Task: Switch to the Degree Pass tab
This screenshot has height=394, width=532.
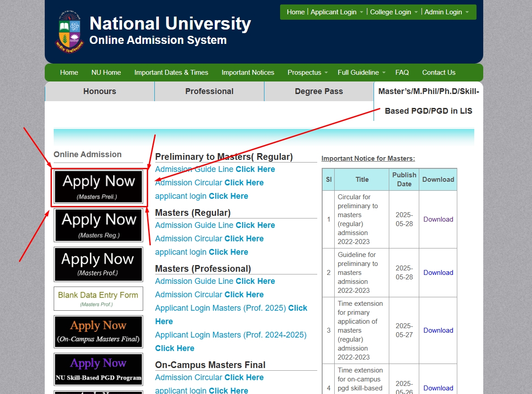Action: 319,91
